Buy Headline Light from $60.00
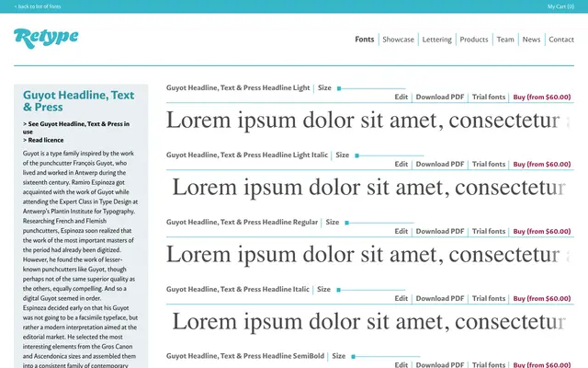588x368 pixels. pyautogui.click(x=542, y=97)
